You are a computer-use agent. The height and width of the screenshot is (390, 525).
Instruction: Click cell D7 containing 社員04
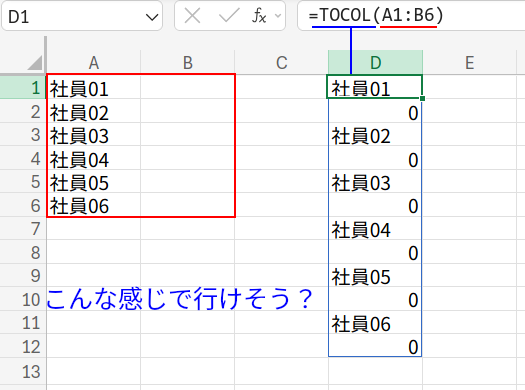coord(375,228)
